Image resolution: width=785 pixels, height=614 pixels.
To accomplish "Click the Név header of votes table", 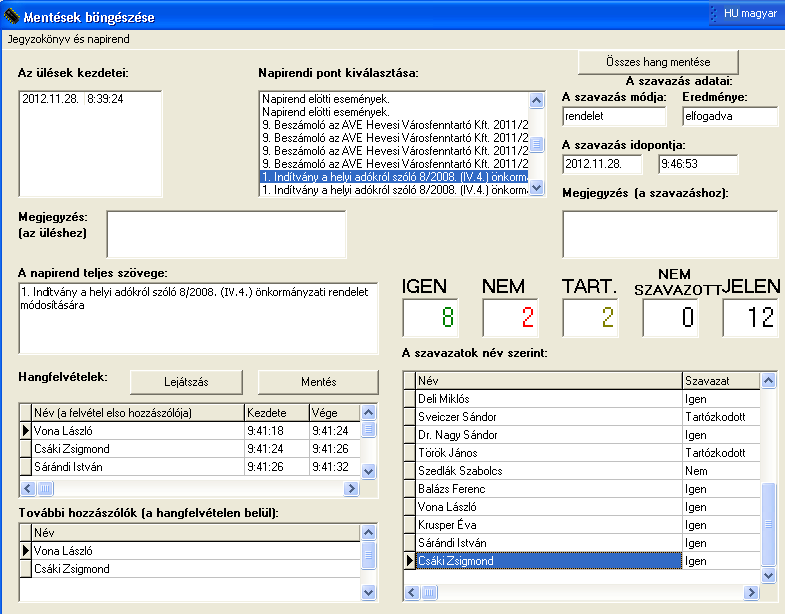I will tap(549, 381).
